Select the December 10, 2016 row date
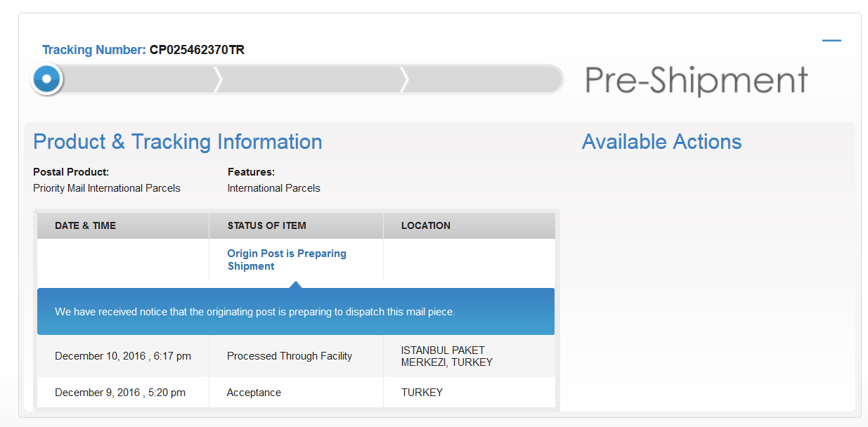This screenshot has height=427, width=868. coord(123,356)
